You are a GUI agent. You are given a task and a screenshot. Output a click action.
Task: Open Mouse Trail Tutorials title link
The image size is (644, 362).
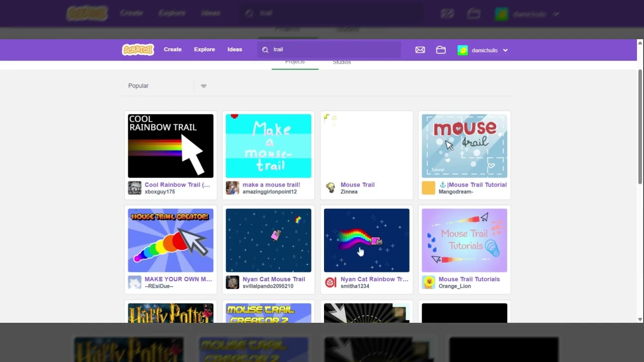[x=469, y=279]
